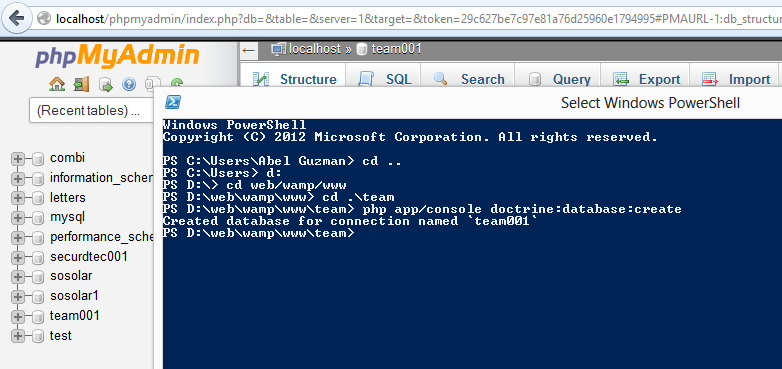Click the phpMyAdmin Home icon
Viewport: 782px width, 369px height.
pos(57,84)
